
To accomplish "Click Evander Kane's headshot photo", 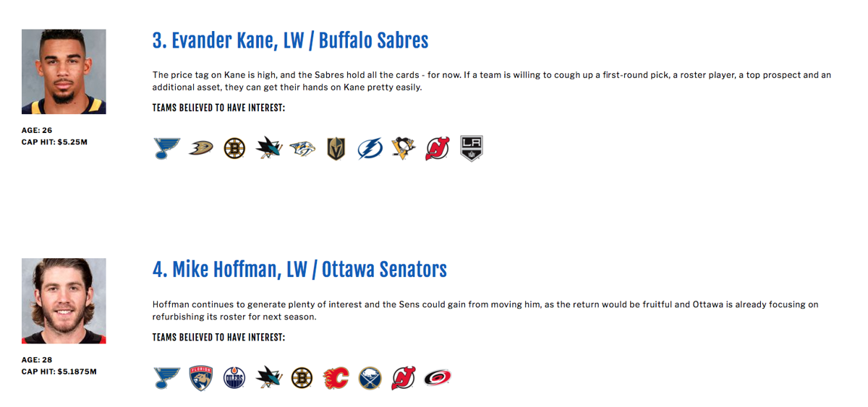I will point(64,72).
